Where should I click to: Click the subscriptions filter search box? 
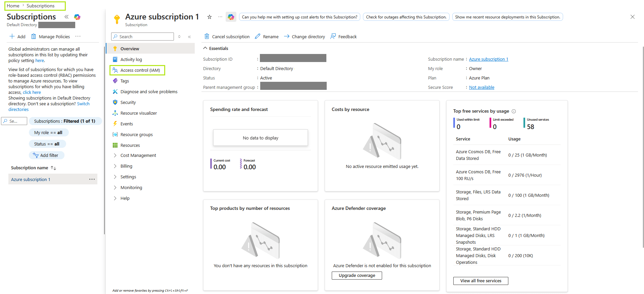coord(14,121)
